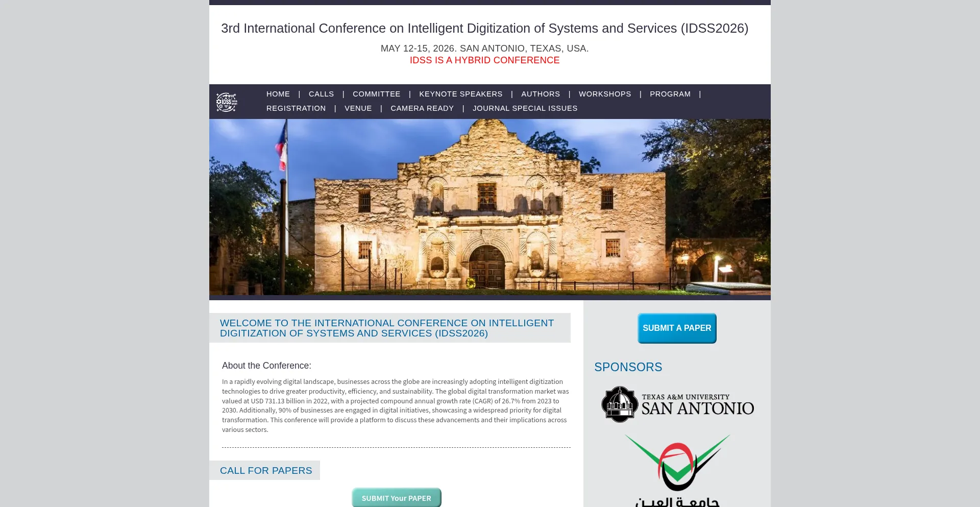This screenshot has height=507, width=980.
Task: View the KEYNOTE SPEAKERS page
Action: point(460,94)
